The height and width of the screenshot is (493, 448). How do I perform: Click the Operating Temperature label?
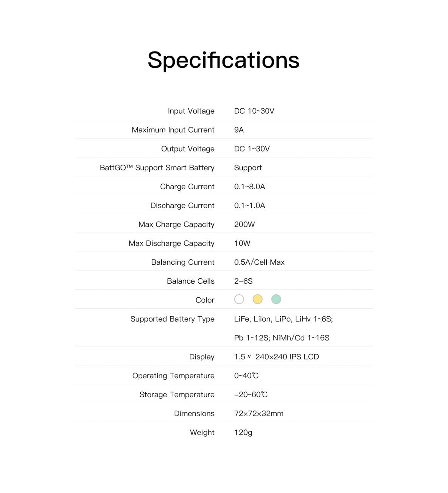coord(173,376)
